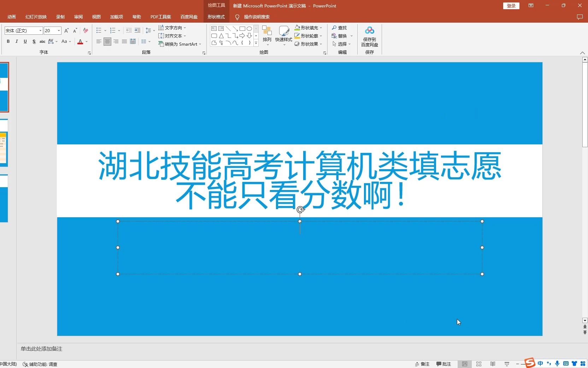Open the 百度网盘 ribbon tab
The width and height of the screenshot is (588, 368).
(189, 17)
